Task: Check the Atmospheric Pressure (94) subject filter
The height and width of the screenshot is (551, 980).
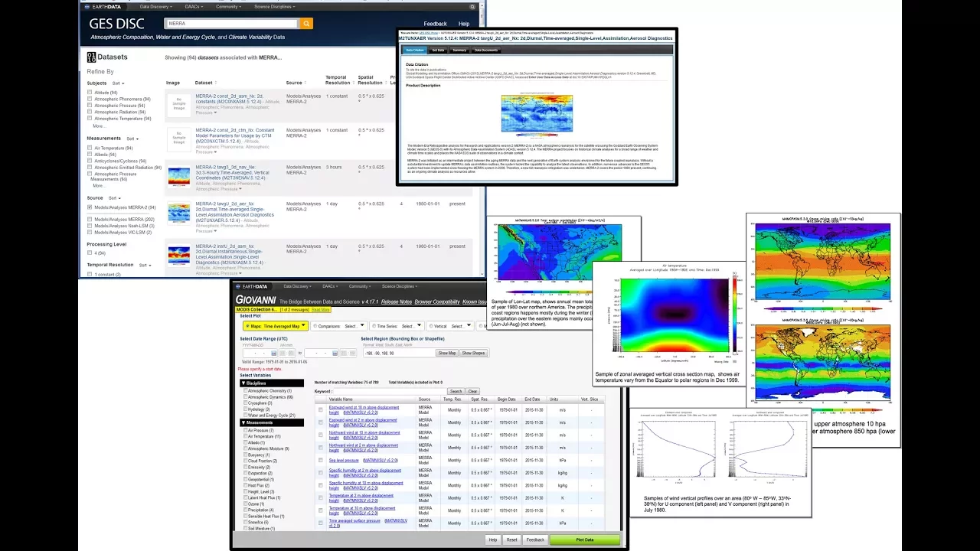Action: click(x=90, y=106)
